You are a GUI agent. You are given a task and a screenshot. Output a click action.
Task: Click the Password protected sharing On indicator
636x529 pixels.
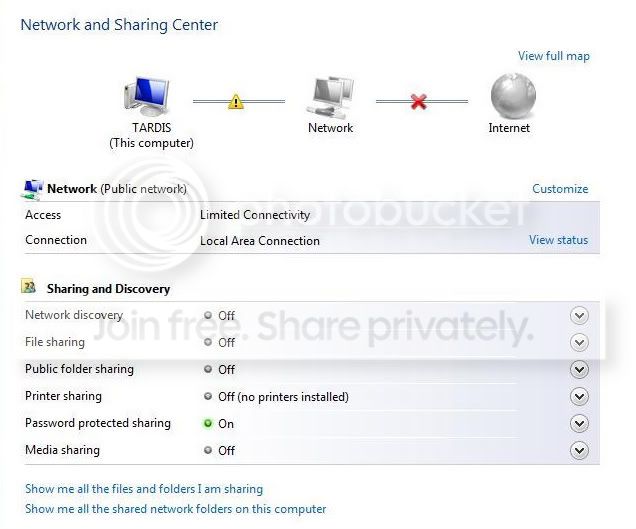tap(208, 424)
